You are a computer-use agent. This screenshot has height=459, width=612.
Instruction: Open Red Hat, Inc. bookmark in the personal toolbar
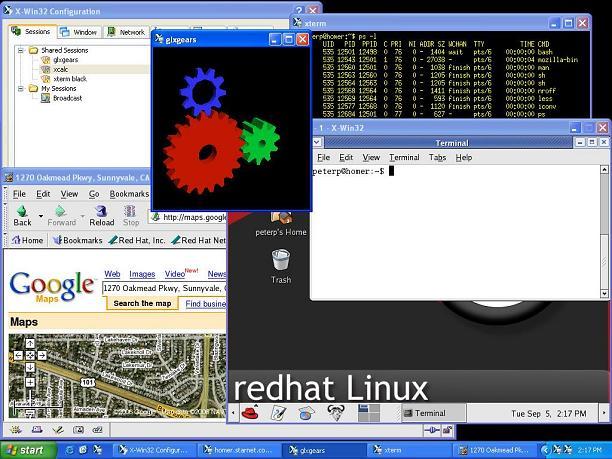137,240
